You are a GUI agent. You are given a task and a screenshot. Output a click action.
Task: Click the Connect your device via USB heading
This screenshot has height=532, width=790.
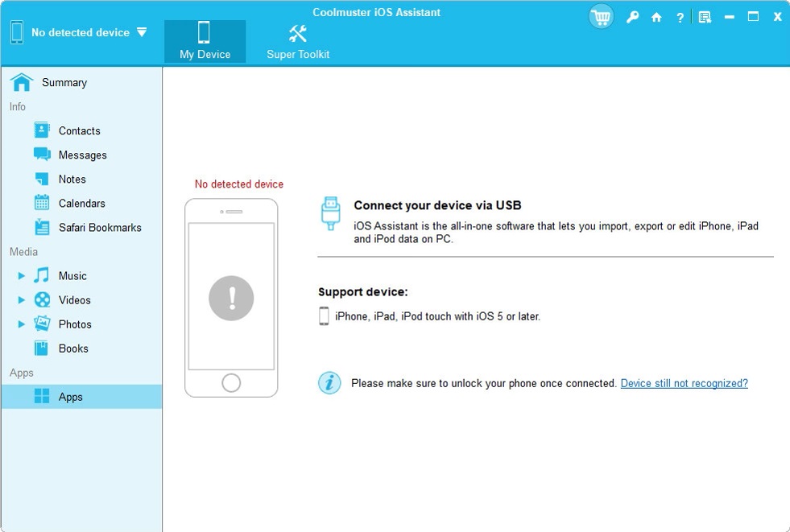[x=437, y=205]
